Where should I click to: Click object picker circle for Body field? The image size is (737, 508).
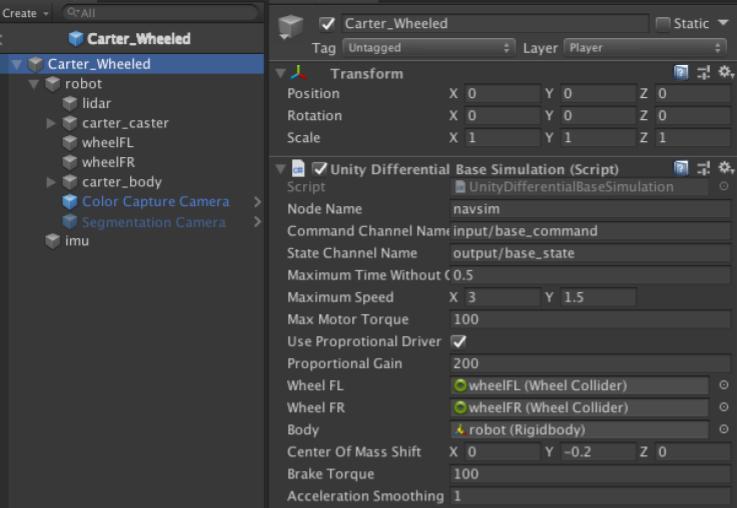click(x=723, y=429)
